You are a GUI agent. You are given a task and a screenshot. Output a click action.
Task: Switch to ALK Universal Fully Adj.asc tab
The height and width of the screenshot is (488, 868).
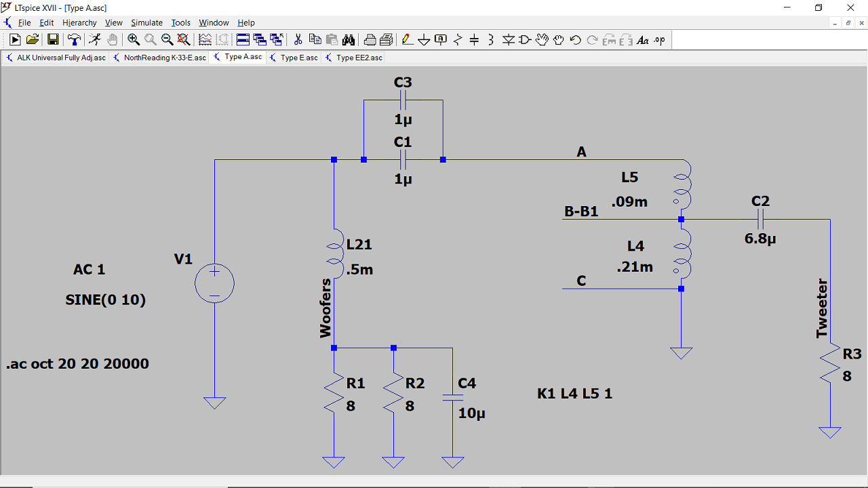point(56,58)
